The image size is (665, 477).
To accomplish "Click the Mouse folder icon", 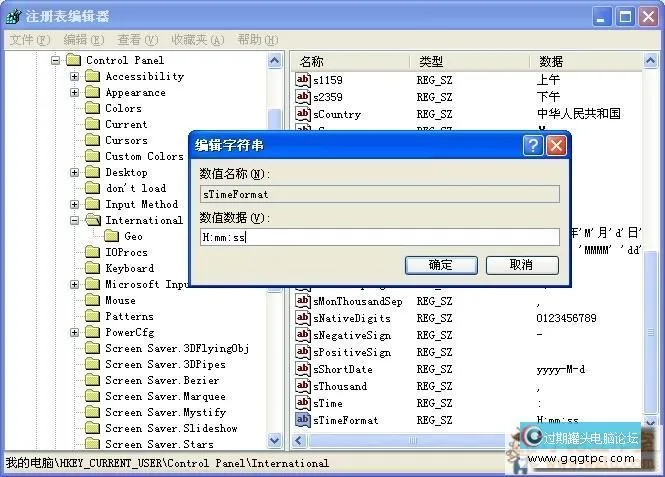I will click(x=92, y=300).
